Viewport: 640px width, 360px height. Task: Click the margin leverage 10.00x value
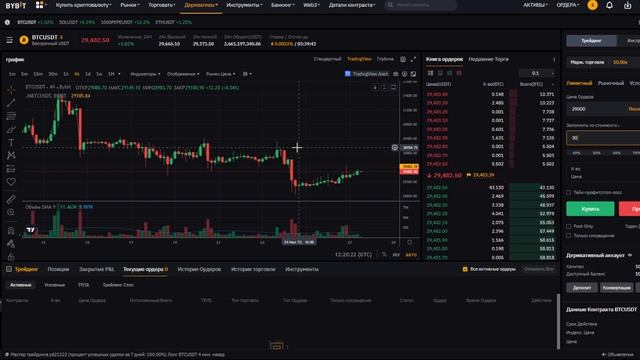pyautogui.click(x=620, y=62)
